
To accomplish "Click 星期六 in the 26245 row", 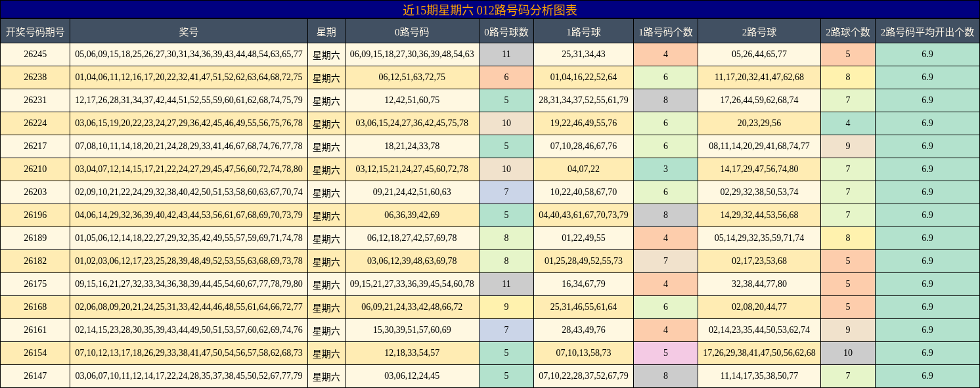I will tap(326, 55).
